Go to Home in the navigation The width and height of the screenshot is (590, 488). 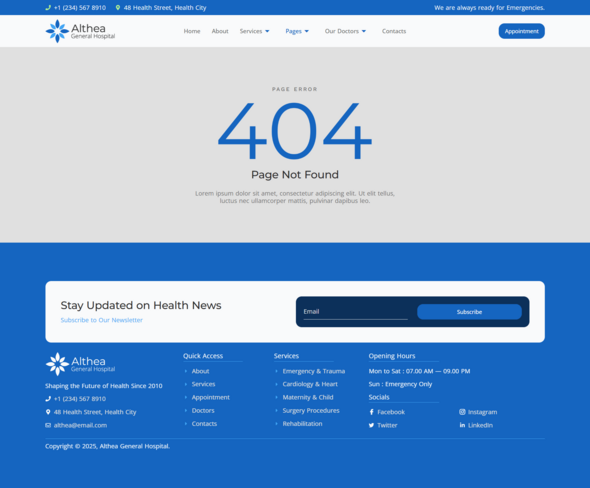click(x=192, y=31)
